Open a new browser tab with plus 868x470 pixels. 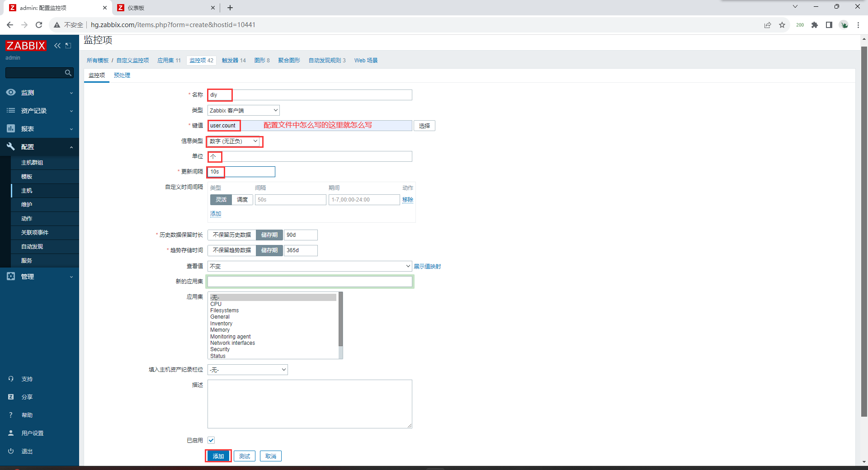point(230,8)
